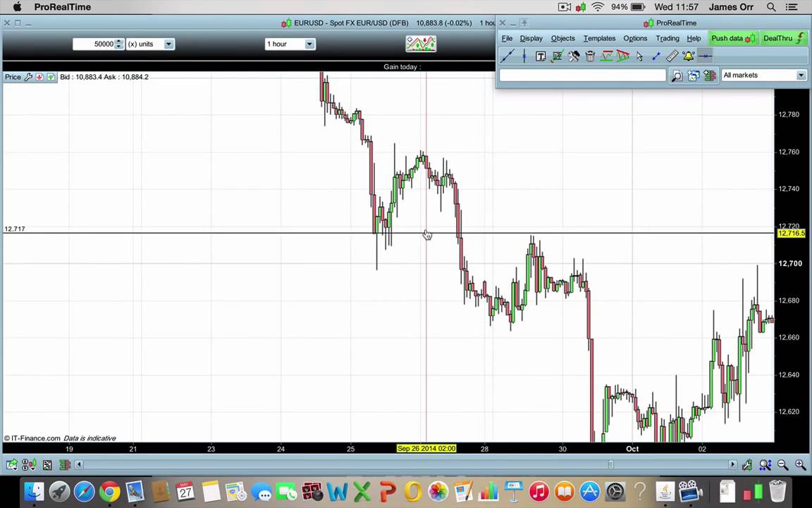This screenshot has height=508, width=812.
Task: Open the Templates menu
Action: point(599,38)
